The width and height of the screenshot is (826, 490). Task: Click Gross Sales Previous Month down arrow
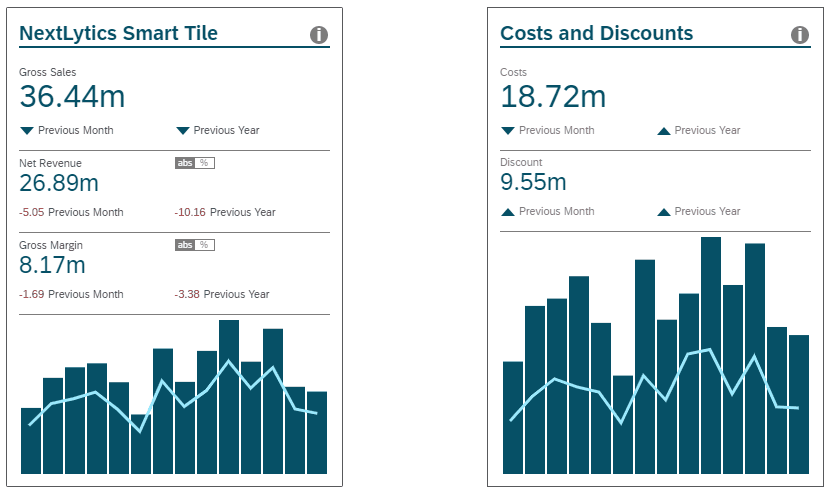click(x=27, y=130)
